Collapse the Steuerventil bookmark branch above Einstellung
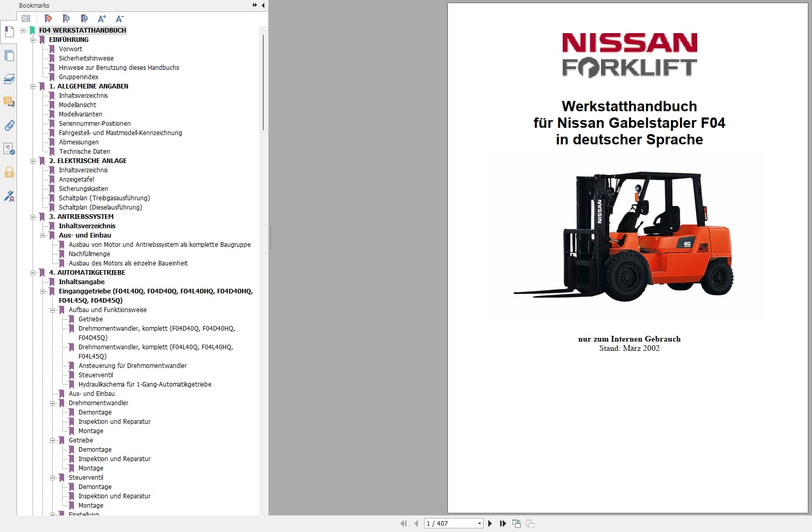The height and width of the screenshot is (532, 812). [x=53, y=478]
